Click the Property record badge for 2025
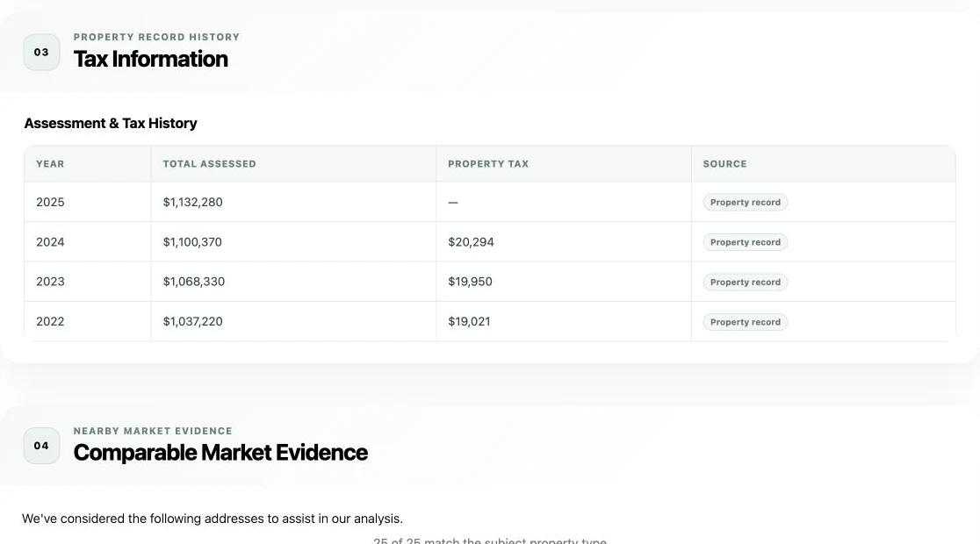This screenshot has width=980, height=544. pyautogui.click(x=745, y=203)
